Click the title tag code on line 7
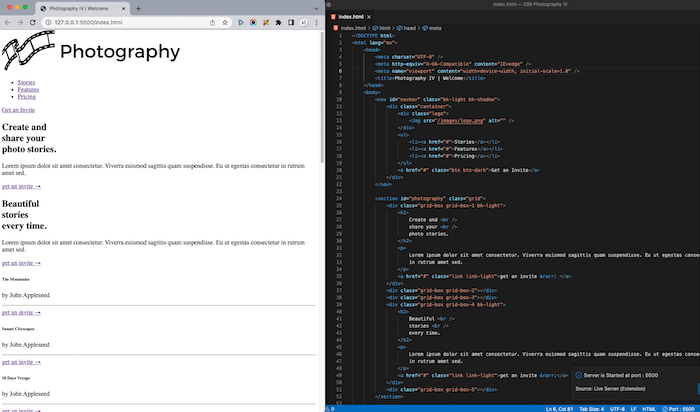Screen dimensions: 700x412 click(x=431, y=78)
